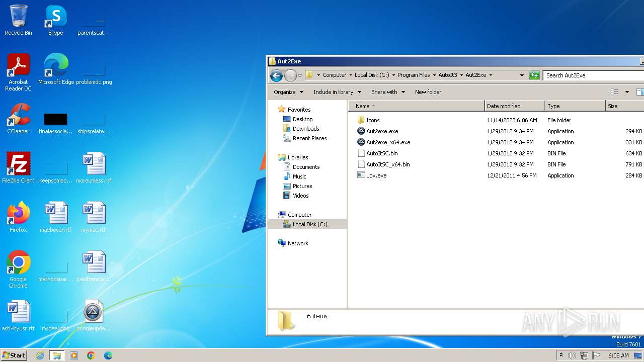Select paidfrancisc... document on desktop
Image resolution: width=644 pixels, height=362 pixels.
[94, 266]
